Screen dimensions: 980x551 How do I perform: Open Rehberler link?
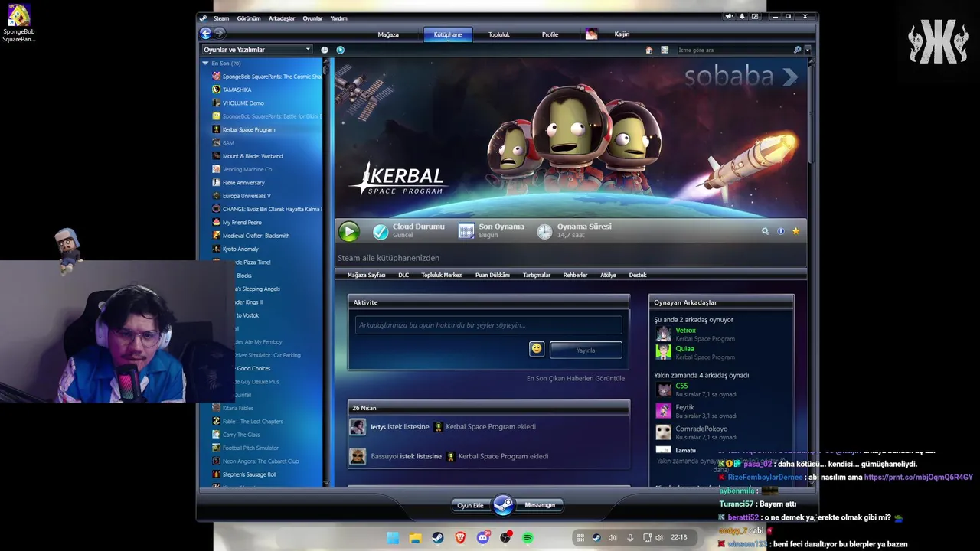point(575,275)
